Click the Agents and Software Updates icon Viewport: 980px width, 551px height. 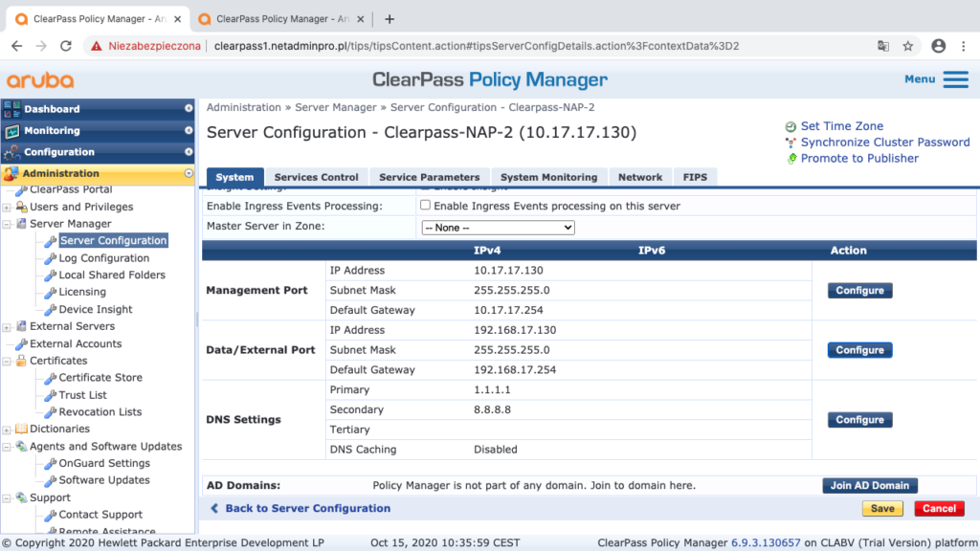(x=21, y=446)
